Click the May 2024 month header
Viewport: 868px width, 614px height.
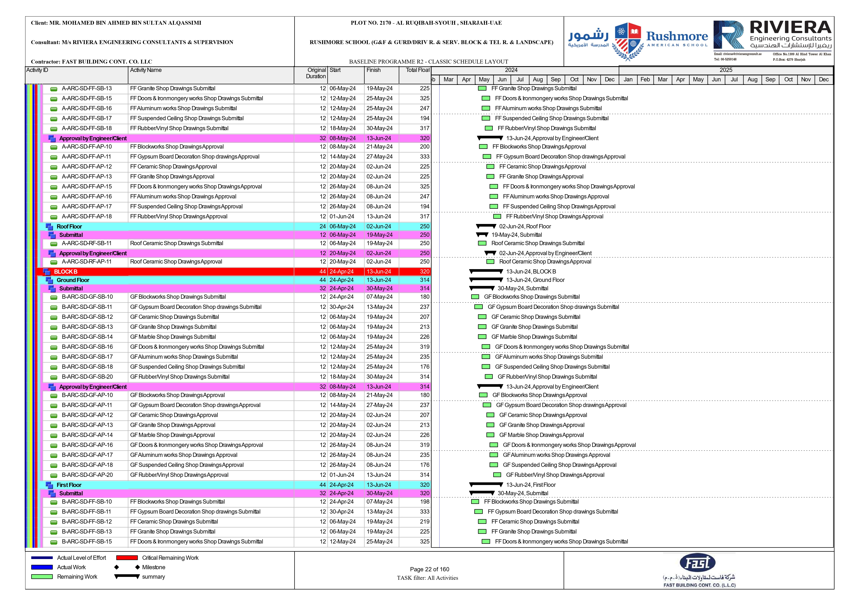point(484,80)
